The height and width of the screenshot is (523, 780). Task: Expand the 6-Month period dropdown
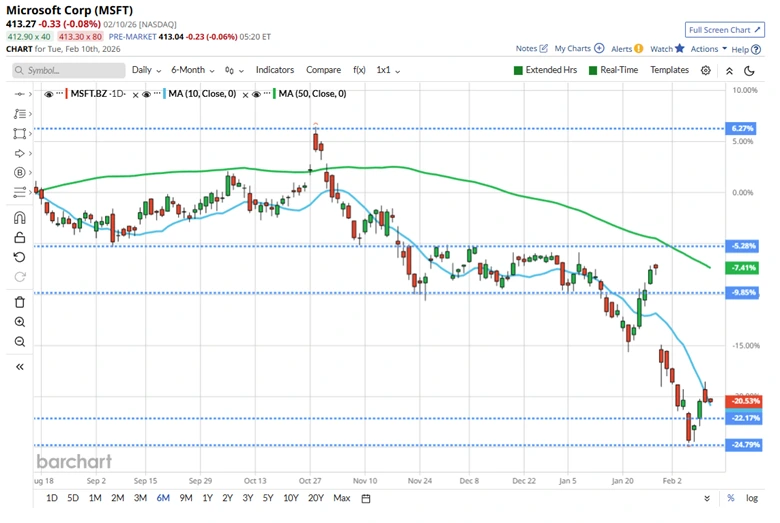pos(192,70)
